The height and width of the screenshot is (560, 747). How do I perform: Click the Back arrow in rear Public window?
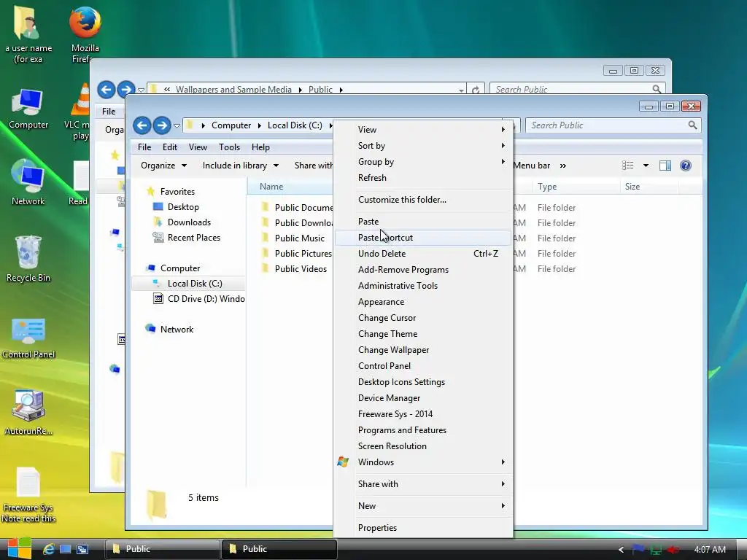pyautogui.click(x=107, y=89)
